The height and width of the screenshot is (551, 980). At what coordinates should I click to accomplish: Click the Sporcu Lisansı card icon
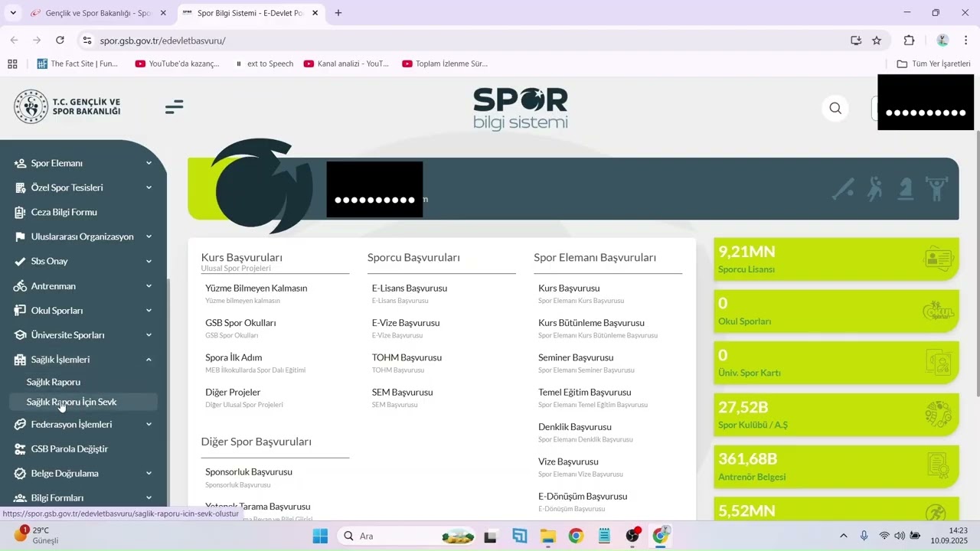pyautogui.click(x=938, y=259)
